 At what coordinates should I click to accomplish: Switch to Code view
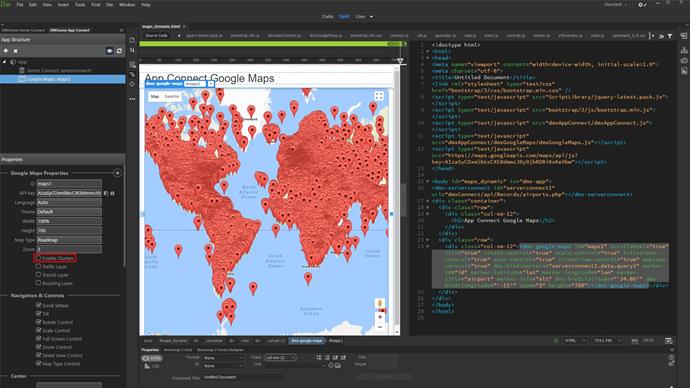click(327, 17)
